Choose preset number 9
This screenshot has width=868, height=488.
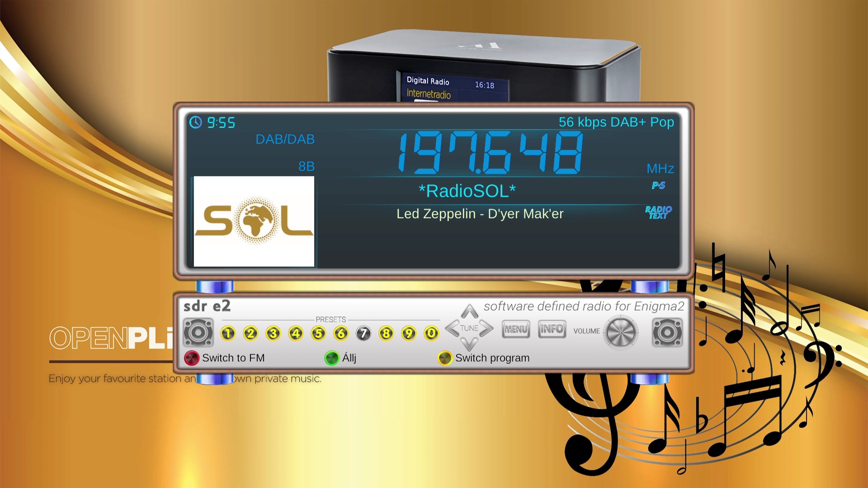click(x=409, y=333)
